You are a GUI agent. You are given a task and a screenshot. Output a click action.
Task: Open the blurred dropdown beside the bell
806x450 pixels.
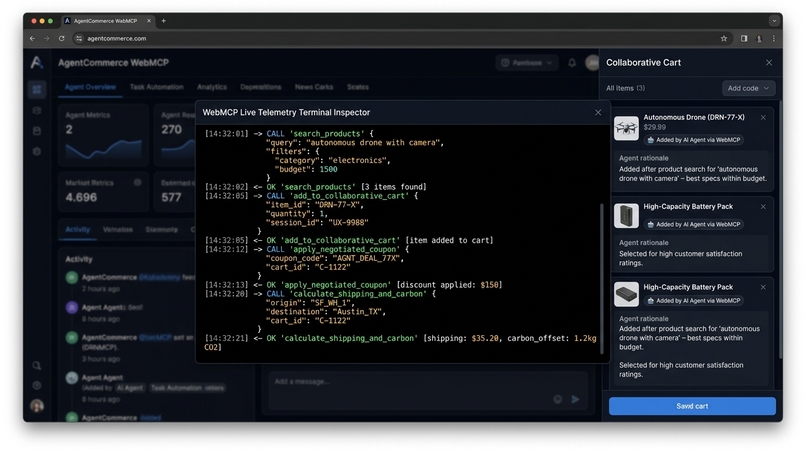click(x=527, y=63)
